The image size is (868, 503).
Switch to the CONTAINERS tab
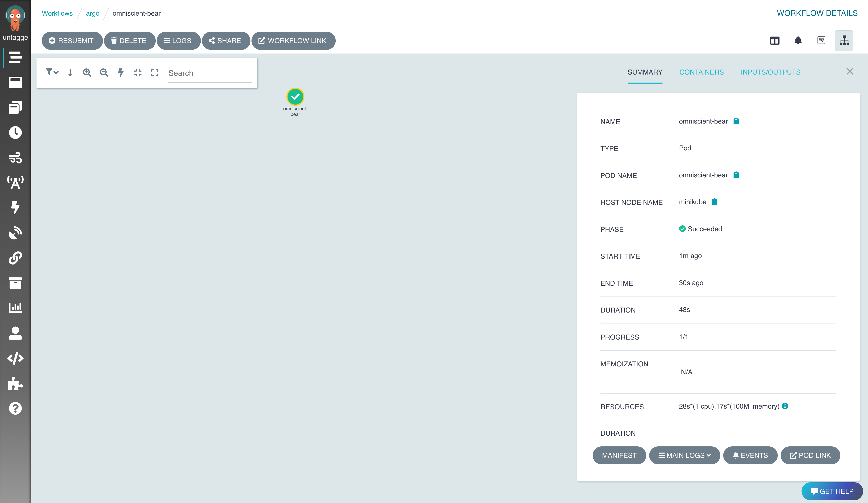701,72
